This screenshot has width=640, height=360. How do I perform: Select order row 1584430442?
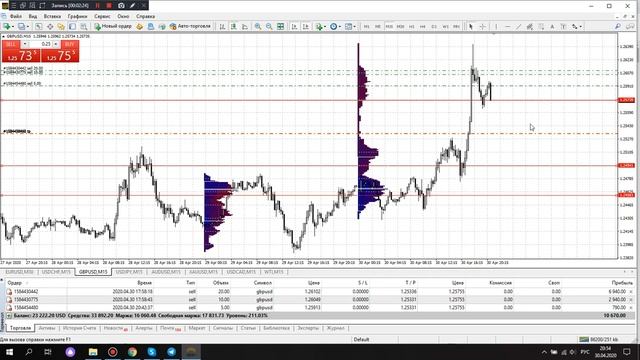tap(319, 291)
